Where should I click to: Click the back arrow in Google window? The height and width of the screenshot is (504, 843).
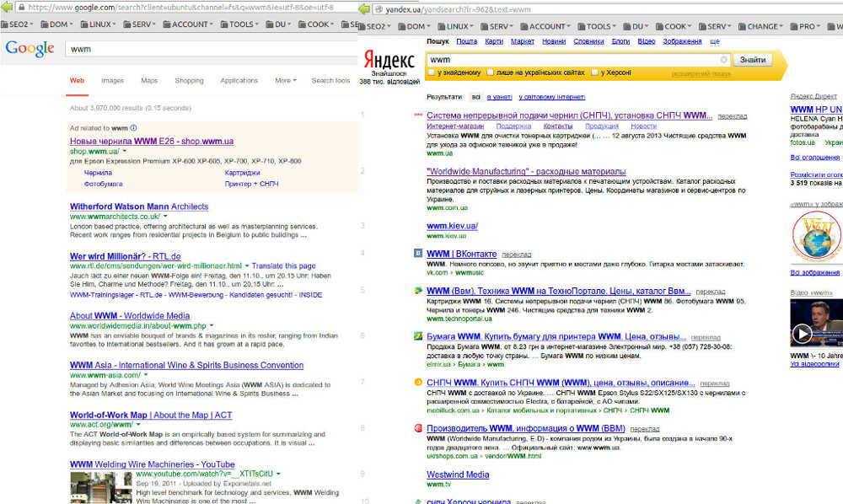tap(7, 7)
